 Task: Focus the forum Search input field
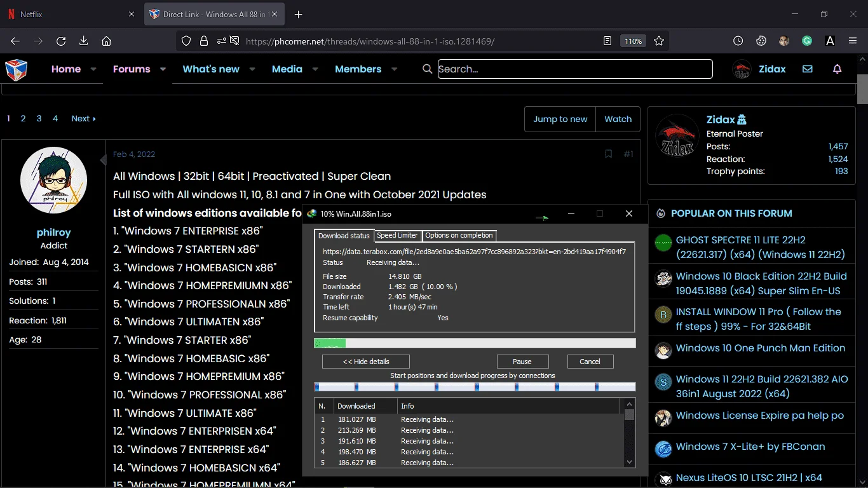[x=575, y=69]
